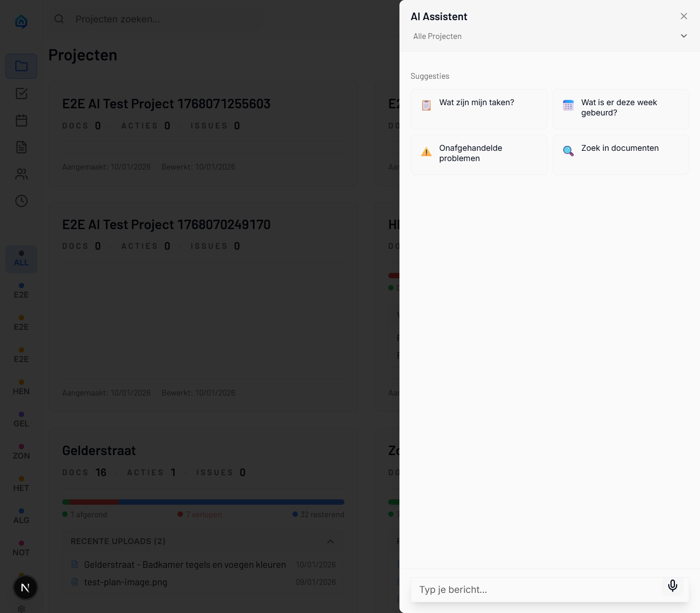The height and width of the screenshot is (613, 700).
Task: Open the documents icon in sidebar
Action: click(21, 147)
